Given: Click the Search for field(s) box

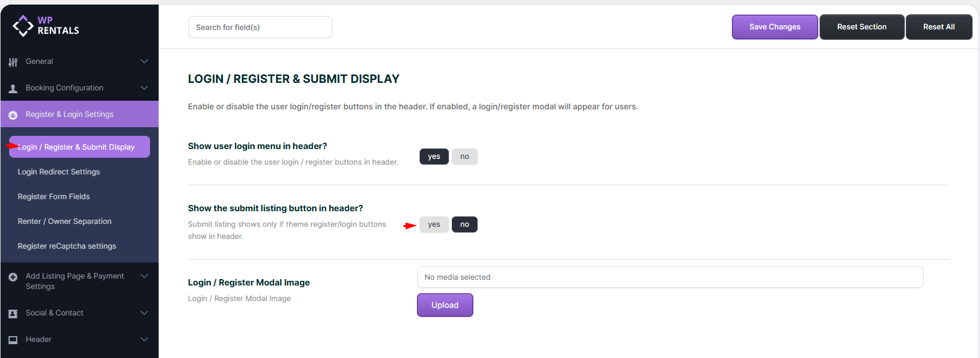Looking at the screenshot, I should (260, 27).
